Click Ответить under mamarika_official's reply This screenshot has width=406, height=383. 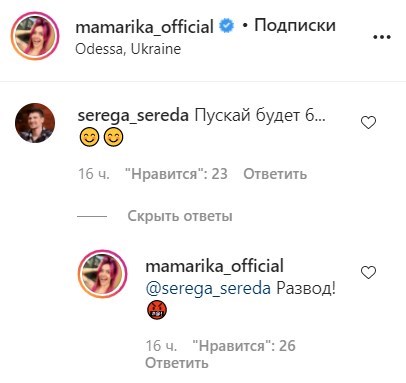click(x=177, y=363)
